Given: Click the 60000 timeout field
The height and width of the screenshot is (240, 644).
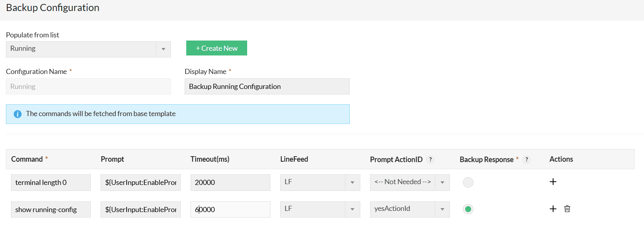Looking at the screenshot, I should coord(230,209).
